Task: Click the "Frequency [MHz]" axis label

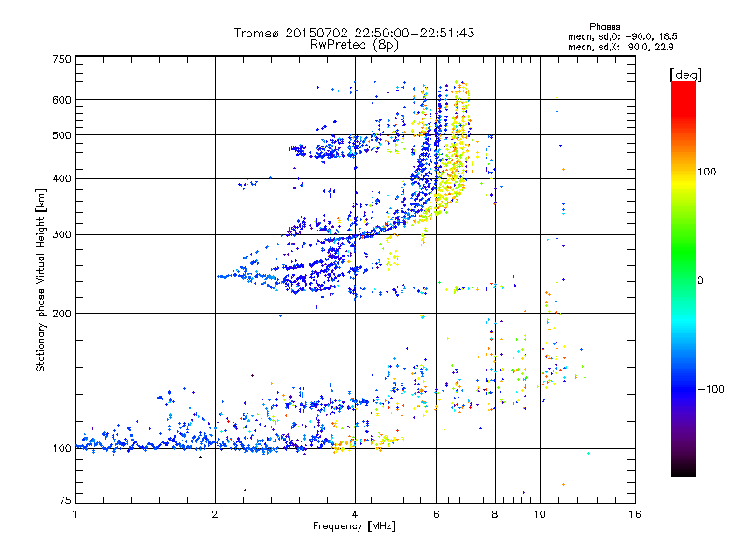Action: 354,526
